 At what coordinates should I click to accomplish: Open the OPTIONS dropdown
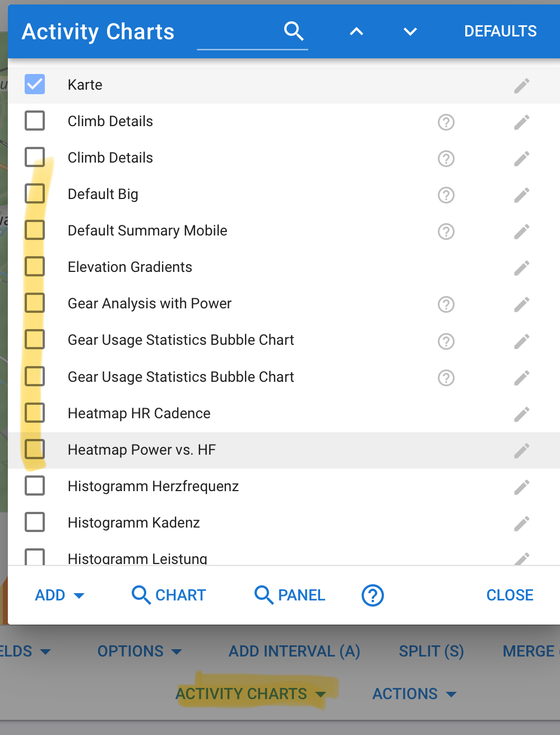click(140, 651)
